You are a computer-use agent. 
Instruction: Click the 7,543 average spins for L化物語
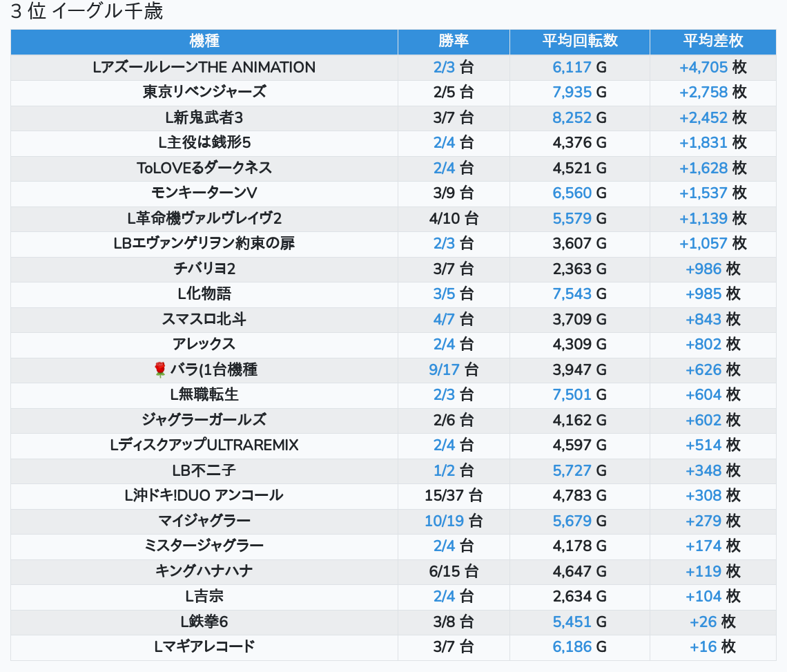pos(572,294)
